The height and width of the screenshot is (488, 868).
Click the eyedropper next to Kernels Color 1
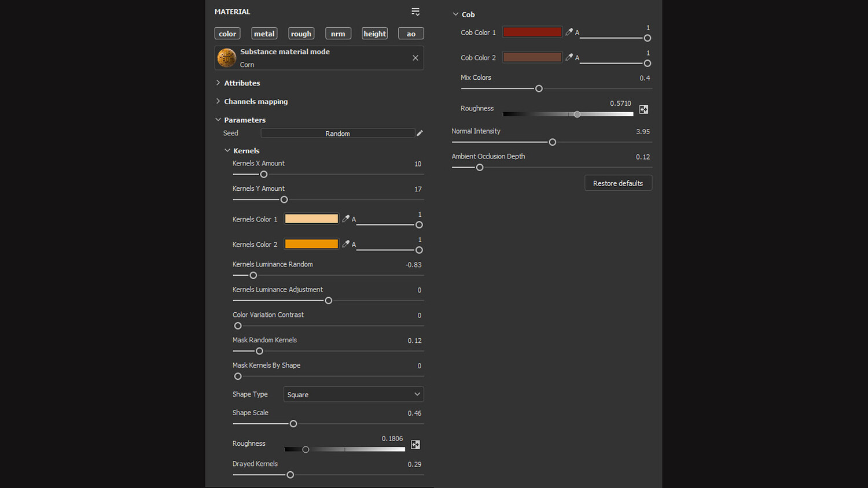click(x=345, y=219)
